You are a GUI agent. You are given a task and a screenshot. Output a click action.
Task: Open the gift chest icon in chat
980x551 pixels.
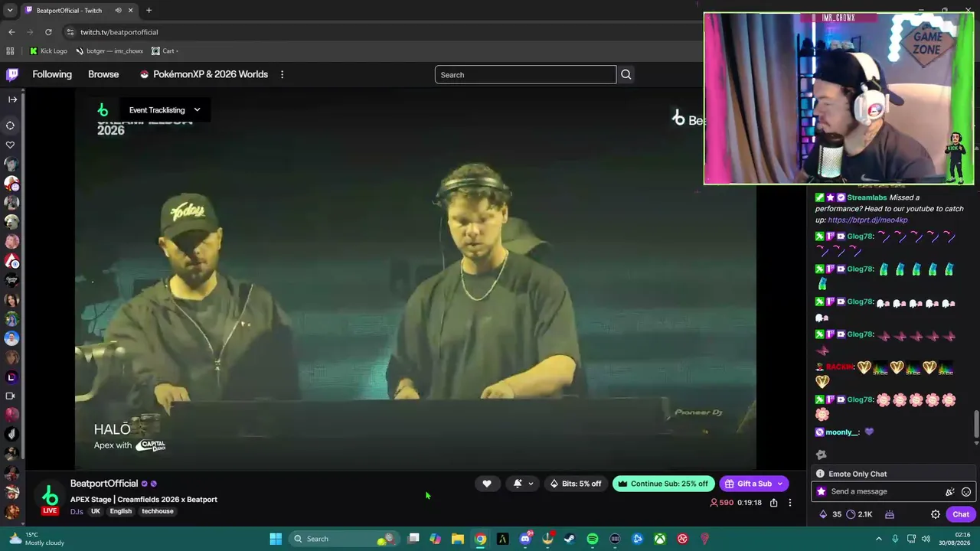pos(890,514)
